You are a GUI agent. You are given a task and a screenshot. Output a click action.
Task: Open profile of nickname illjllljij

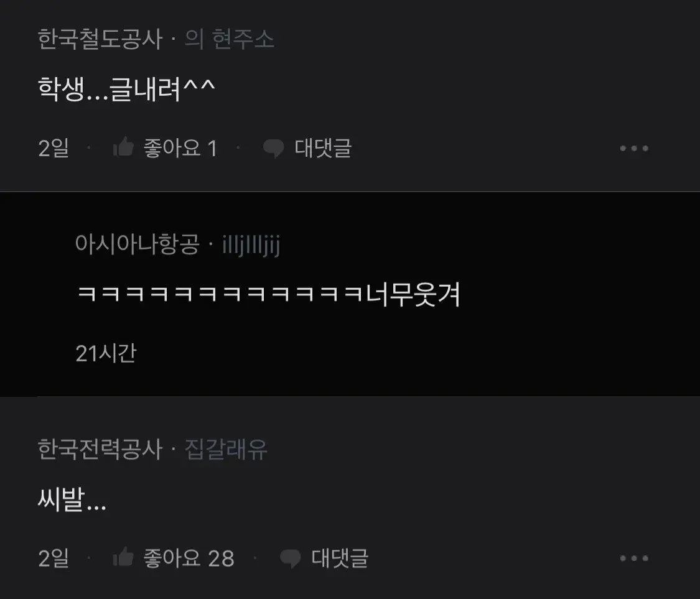(x=251, y=244)
